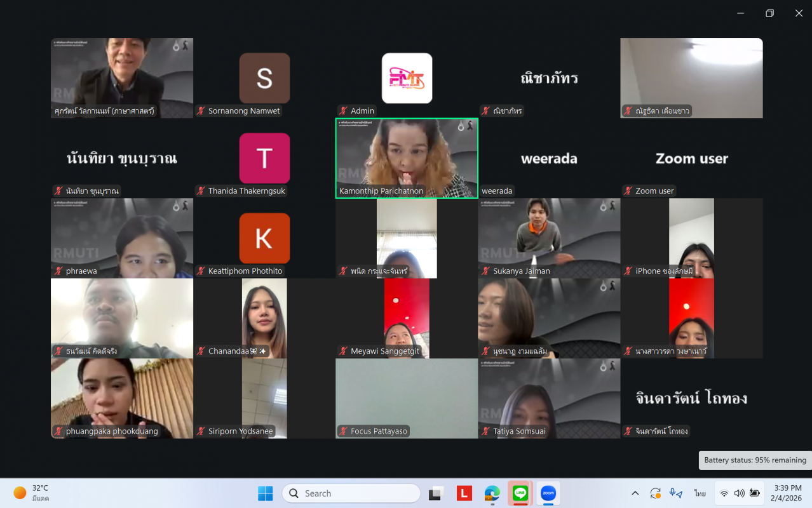Click the Windows Start button

click(265, 493)
